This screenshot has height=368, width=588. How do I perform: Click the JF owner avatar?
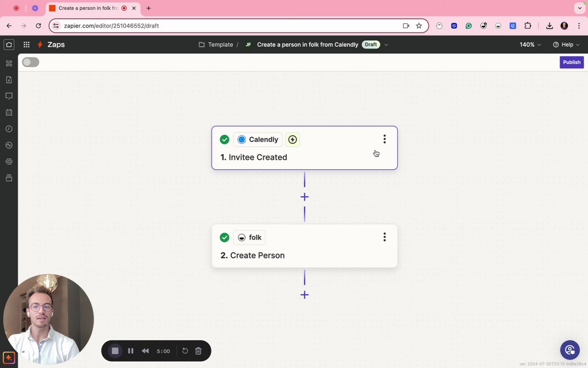[x=249, y=45]
